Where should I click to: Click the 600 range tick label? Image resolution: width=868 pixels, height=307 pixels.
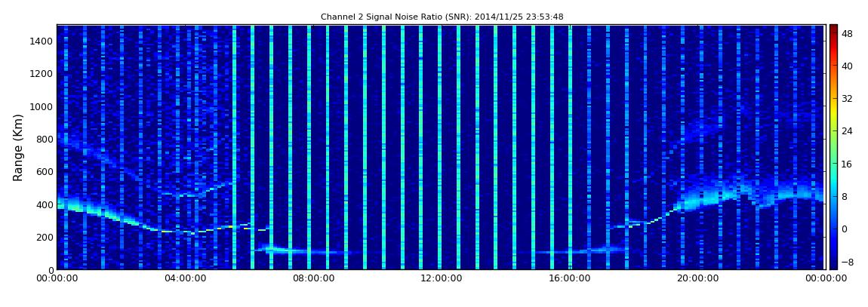click(x=45, y=171)
